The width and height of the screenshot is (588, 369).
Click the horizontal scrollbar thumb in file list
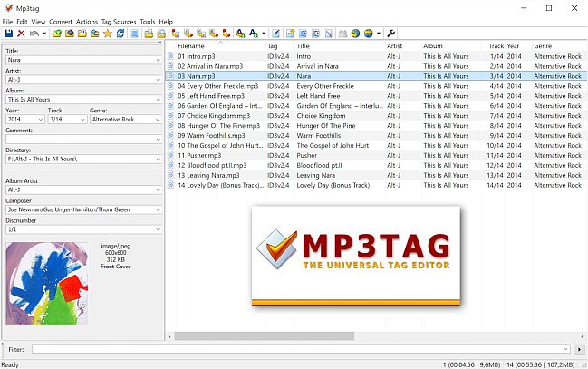(264, 336)
